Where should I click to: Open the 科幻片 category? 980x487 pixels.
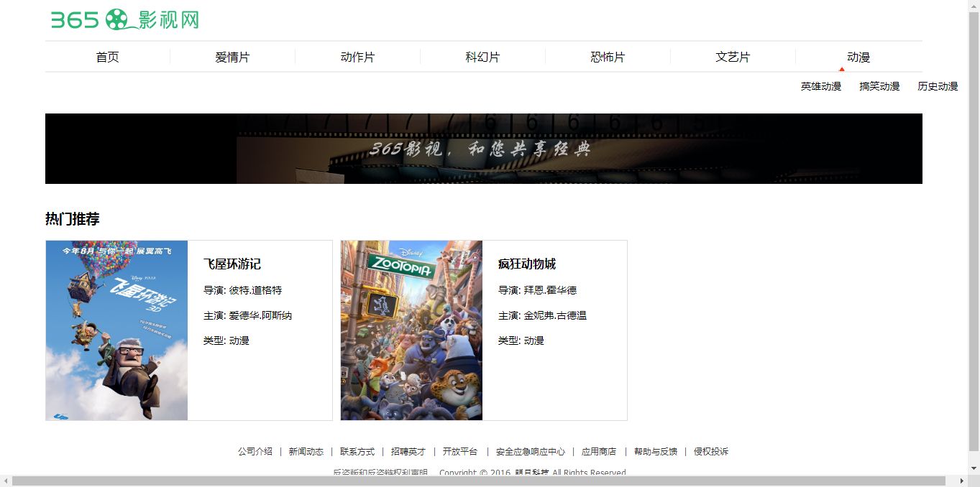pos(482,57)
